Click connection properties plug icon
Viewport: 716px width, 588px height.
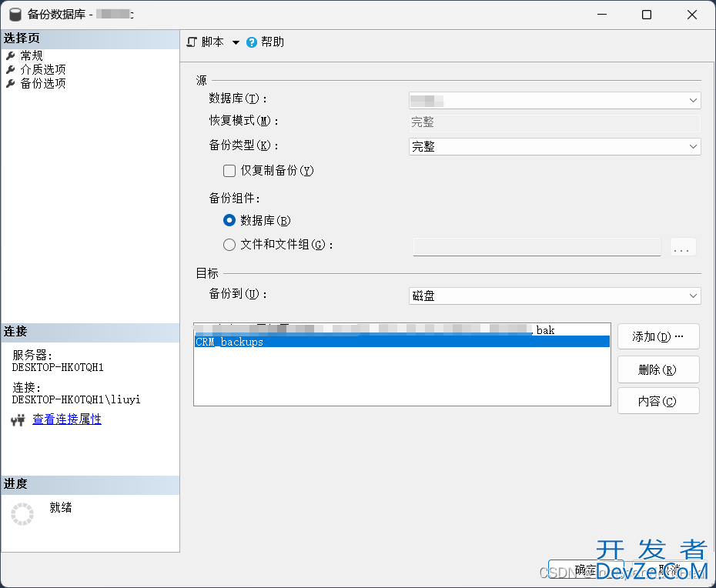tap(18, 419)
